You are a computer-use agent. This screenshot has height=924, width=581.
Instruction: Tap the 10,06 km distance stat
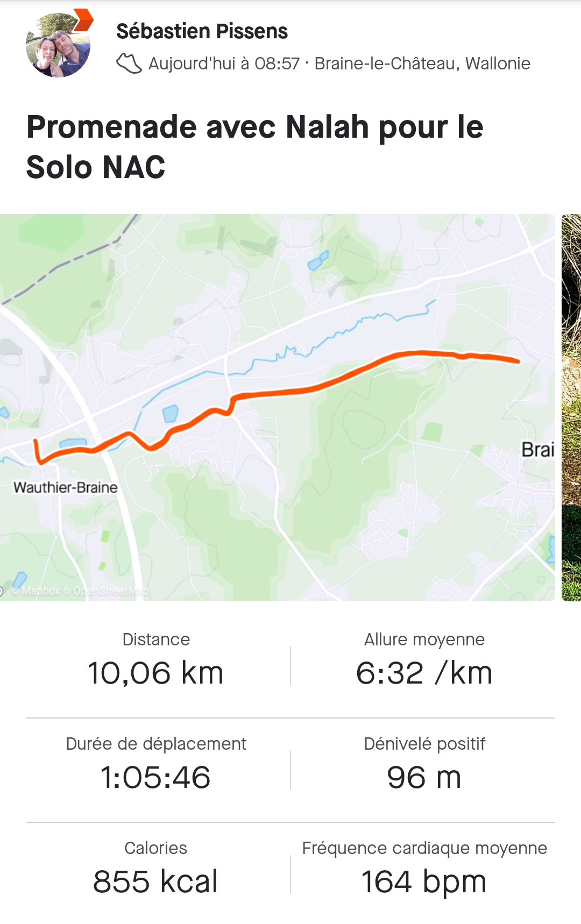pyautogui.click(x=155, y=673)
